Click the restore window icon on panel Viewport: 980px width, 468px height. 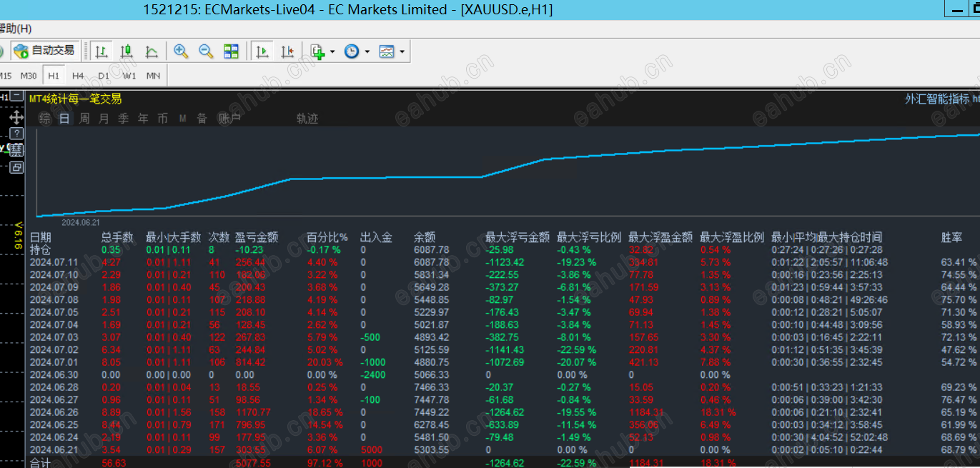(16, 167)
